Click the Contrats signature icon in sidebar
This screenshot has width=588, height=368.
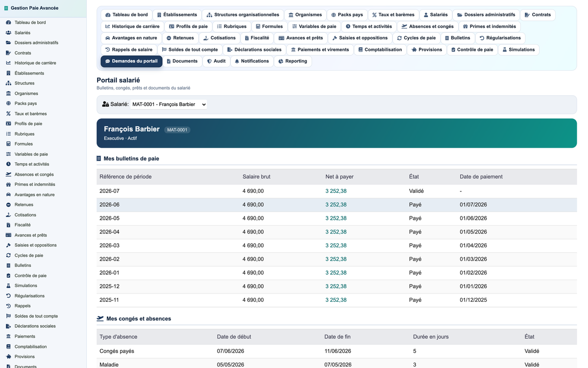(x=8, y=53)
